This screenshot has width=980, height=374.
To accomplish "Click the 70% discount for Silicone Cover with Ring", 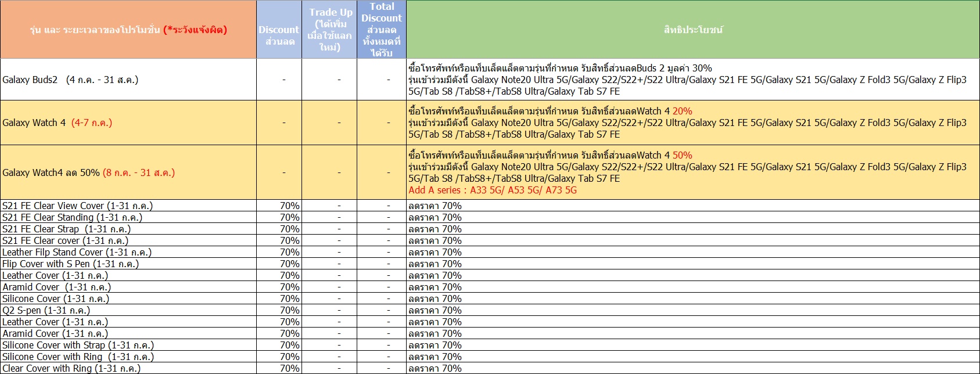I will [x=279, y=357].
